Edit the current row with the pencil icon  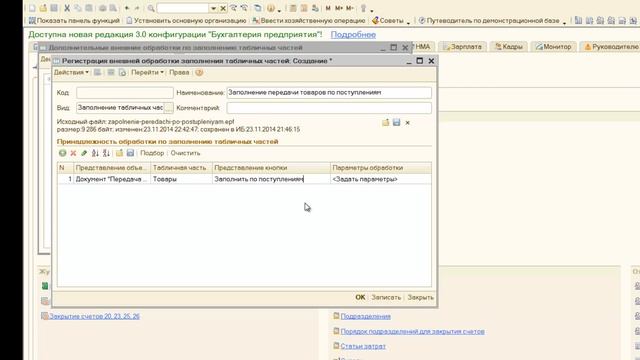tap(84, 153)
